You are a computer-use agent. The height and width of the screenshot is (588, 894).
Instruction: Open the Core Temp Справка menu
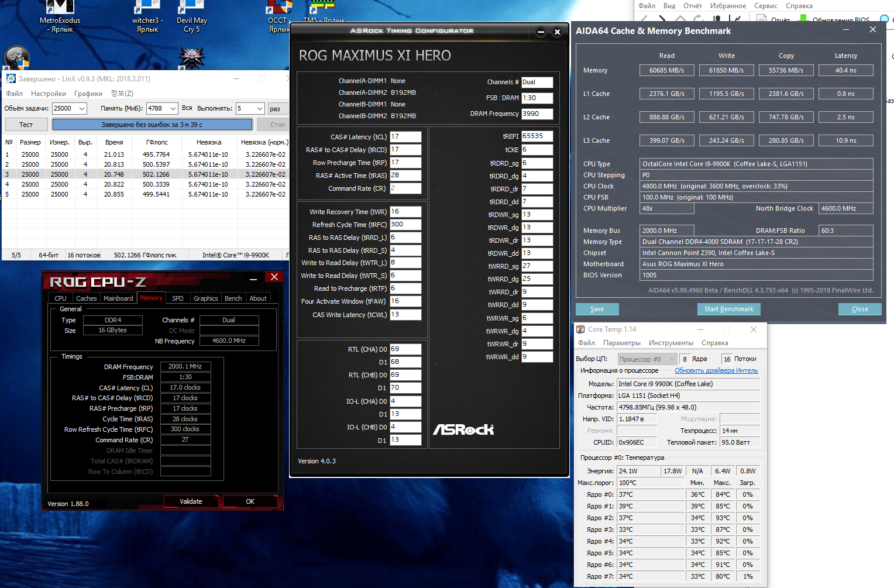pyautogui.click(x=715, y=343)
